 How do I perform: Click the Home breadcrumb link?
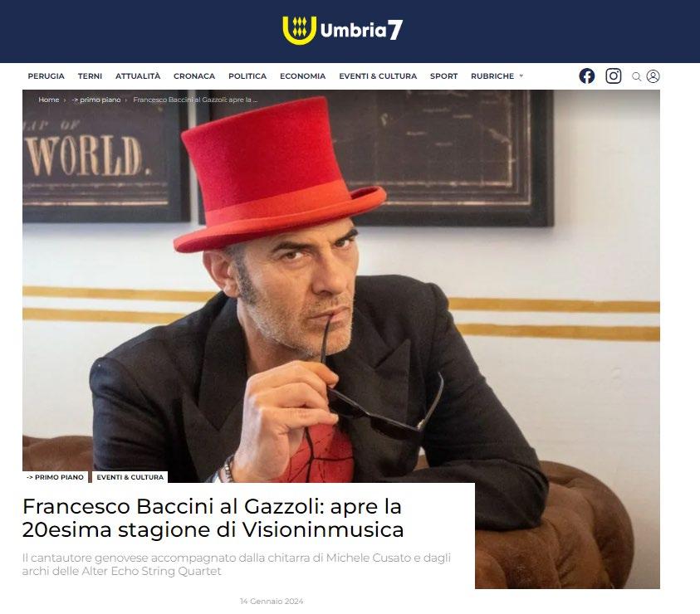[x=49, y=100]
